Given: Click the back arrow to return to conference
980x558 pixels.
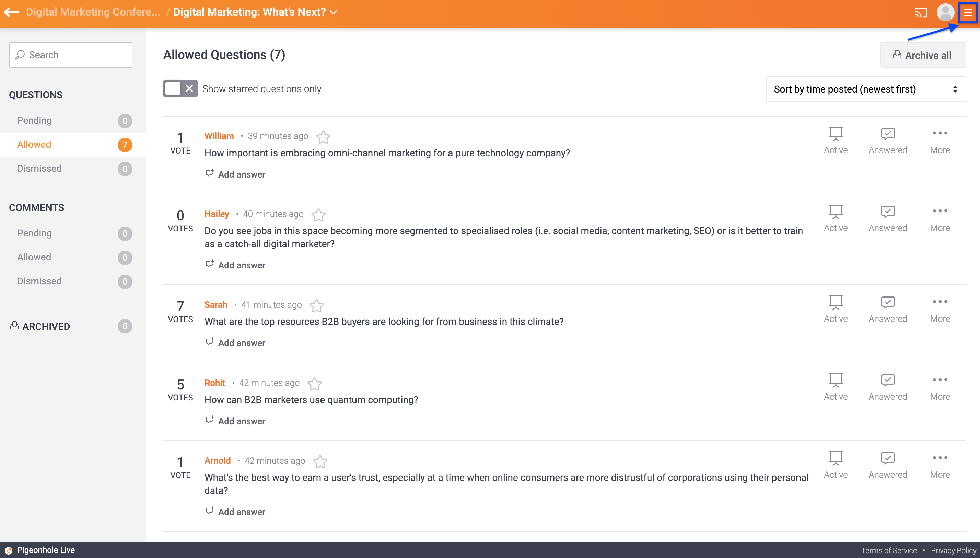Looking at the screenshot, I should click(x=13, y=12).
